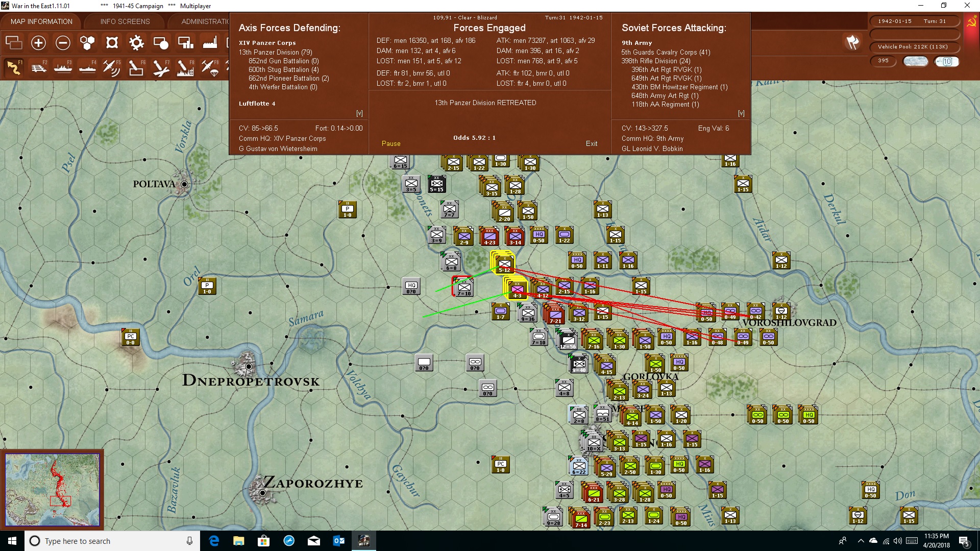Select the German 7=10 unit counter
Screen dimensions: 980x551
(x=464, y=287)
